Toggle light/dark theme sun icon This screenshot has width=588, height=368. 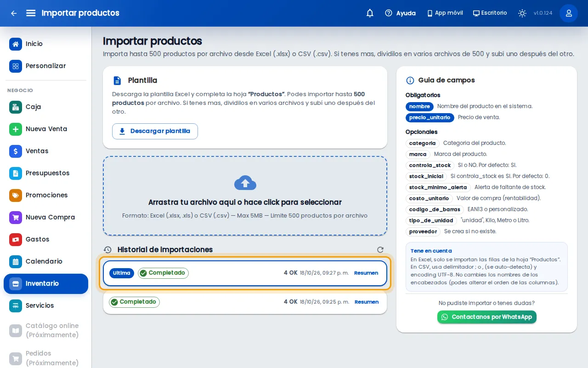click(522, 13)
